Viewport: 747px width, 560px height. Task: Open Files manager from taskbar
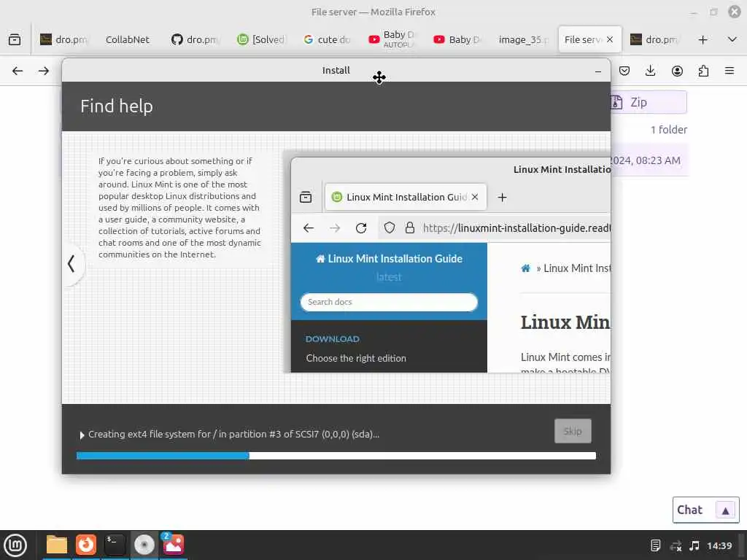click(57, 545)
